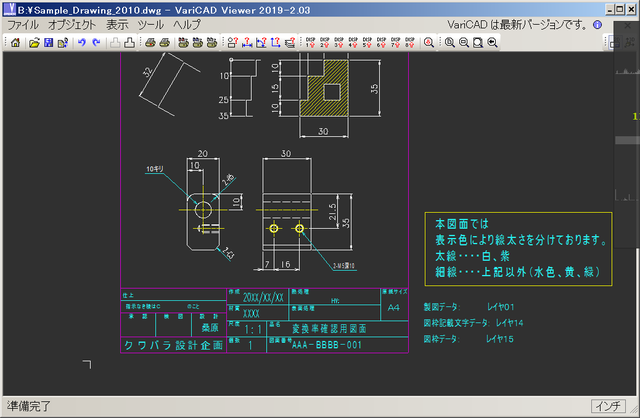Click the A4 paper size text
The image size is (640, 418).
click(x=393, y=308)
